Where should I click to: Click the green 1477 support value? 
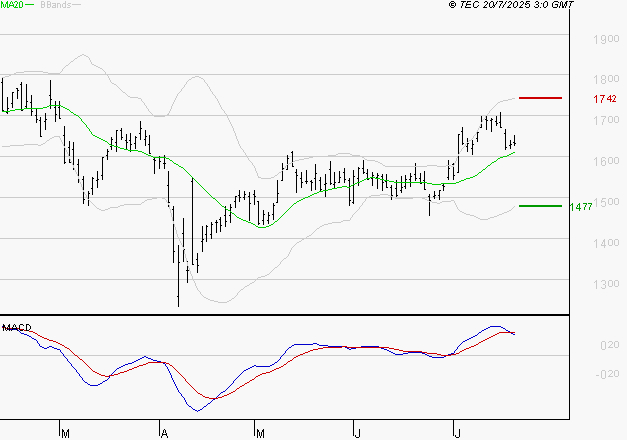point(581,207)
